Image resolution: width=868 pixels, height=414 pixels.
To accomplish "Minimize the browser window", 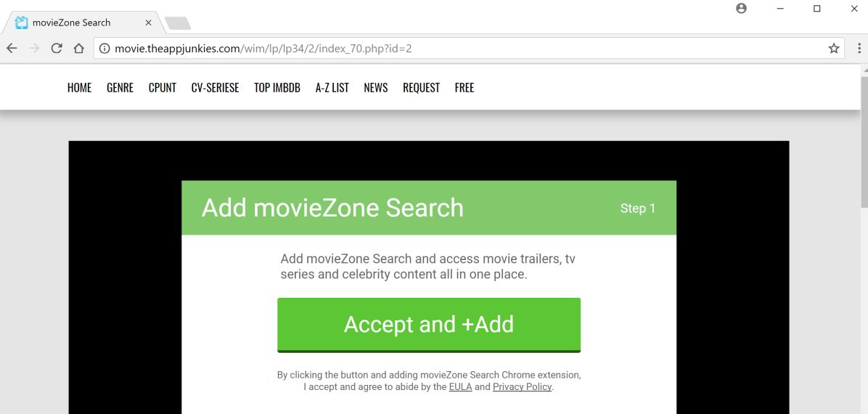I will (x=780, y=8).
